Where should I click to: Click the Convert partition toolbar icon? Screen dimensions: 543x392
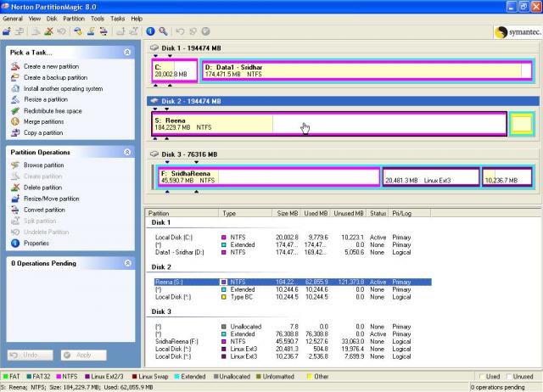click(x=104, y=31)
